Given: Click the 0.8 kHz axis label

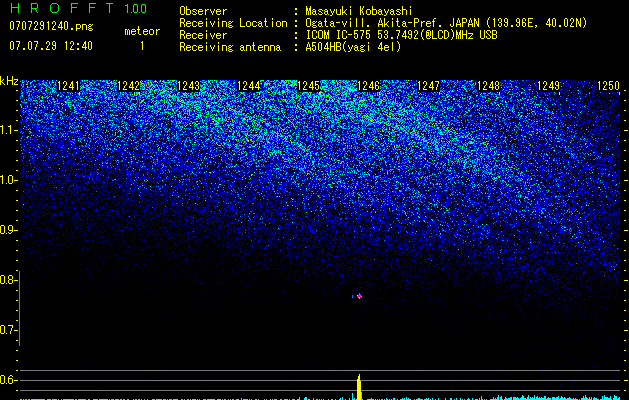Looking at the screenshot, I should (x=8, y=280).
